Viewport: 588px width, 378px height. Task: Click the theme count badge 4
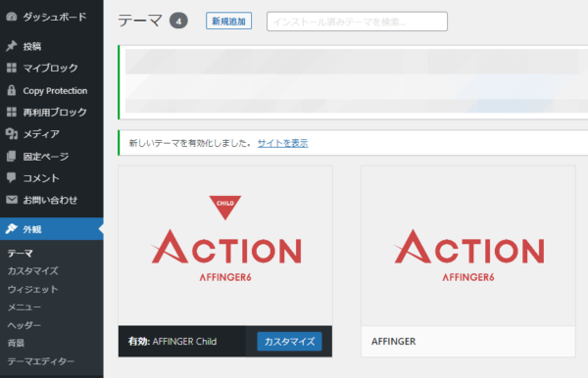(x=178, y=21)
